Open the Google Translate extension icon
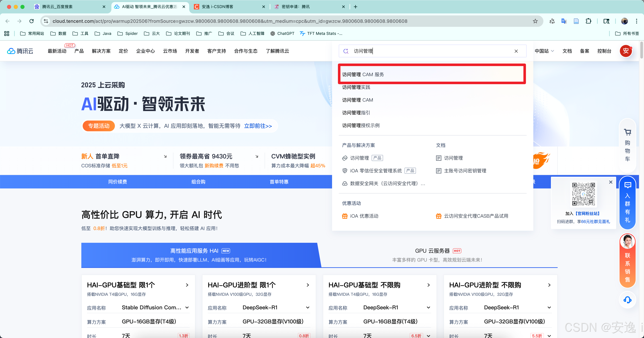 pyautogui.click(x=564, y=21)
